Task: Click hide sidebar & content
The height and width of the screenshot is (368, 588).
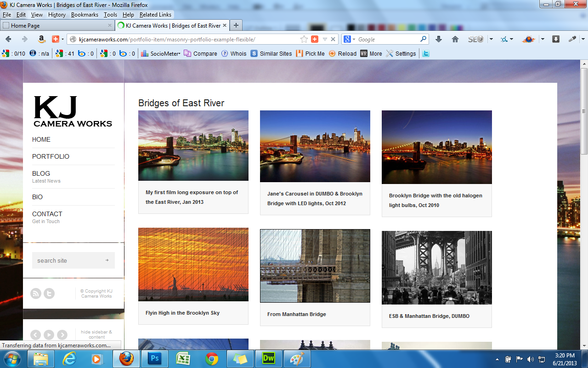Action: pos(96,334)
